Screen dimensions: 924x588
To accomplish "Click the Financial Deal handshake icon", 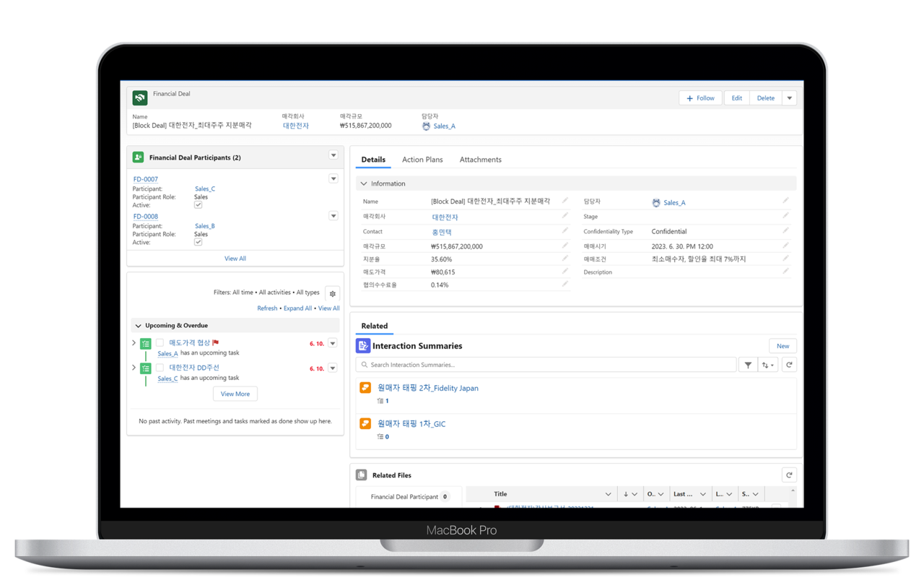I will tap(140, 98).
